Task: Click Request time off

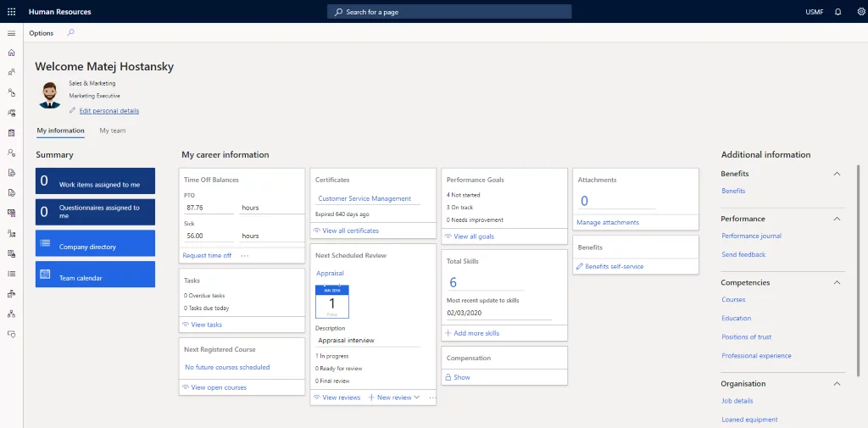Action: [207, 255]
